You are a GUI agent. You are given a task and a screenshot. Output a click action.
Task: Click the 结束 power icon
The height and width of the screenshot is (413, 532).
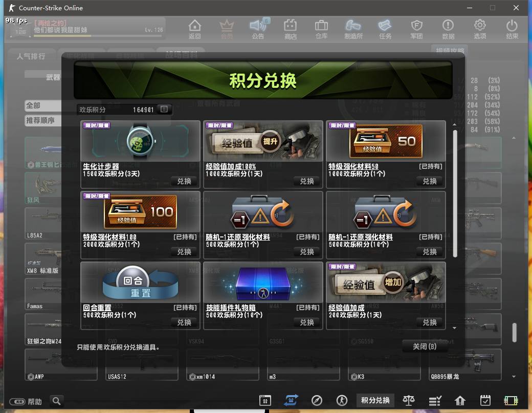point(512,29)
